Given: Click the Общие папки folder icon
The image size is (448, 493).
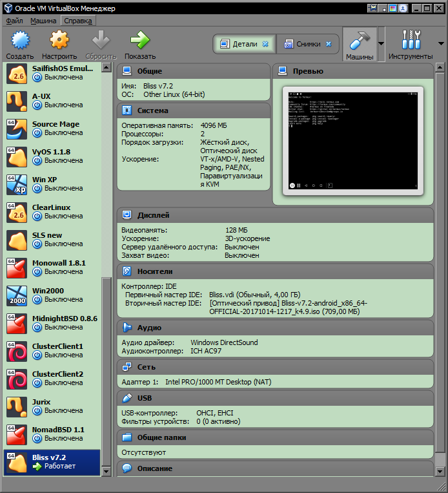Looking at the screenshot, I should point(127,437).
